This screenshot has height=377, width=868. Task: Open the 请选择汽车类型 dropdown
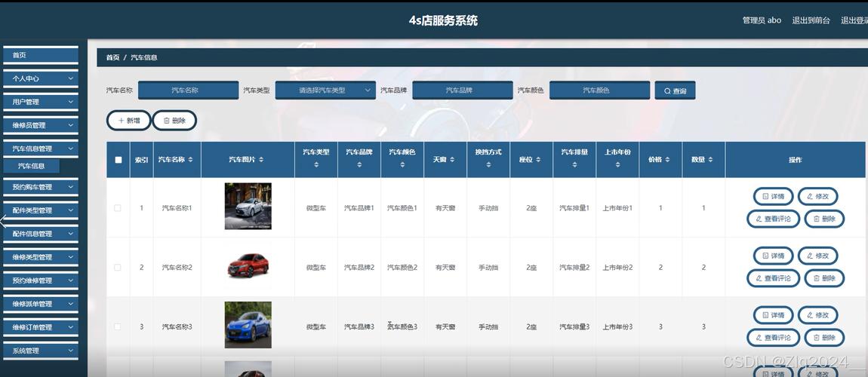click(325, 90)
